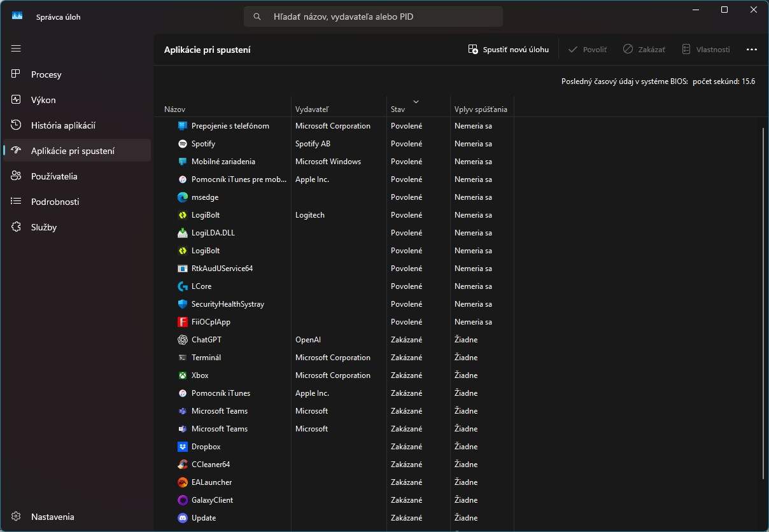Click the Pomocník iTunes icon in the Zakázané row
This screenshot has width=769, height=532.
click(x=183, y=393)
